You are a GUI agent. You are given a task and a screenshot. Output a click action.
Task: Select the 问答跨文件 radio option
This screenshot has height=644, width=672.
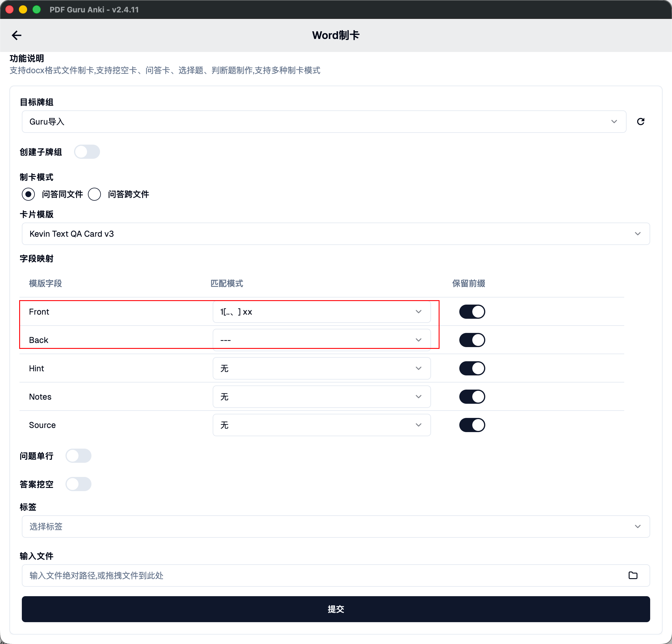click(95, 194)
